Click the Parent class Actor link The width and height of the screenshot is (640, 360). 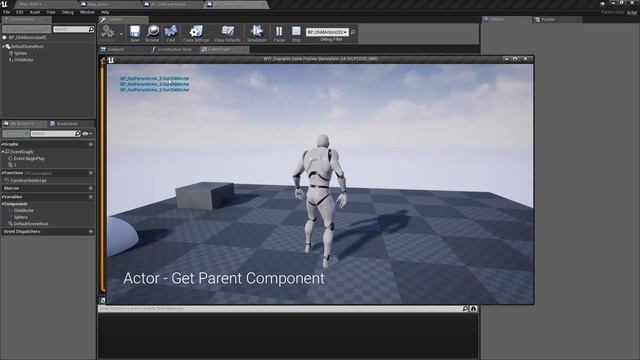pyautogui.click(x=632, y=13)
